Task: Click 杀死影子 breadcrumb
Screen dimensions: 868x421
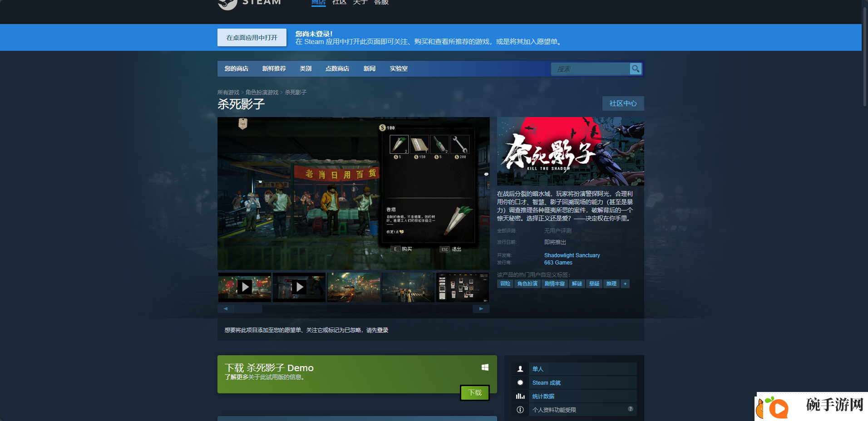Action: pyautogui.click(x=296, y=93)
